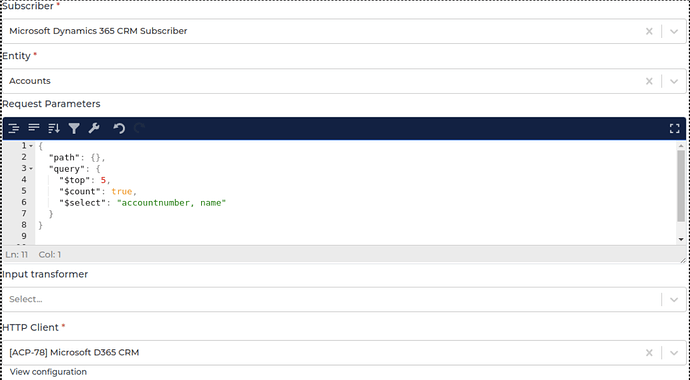Click line number 9 in the editor gutter
This screenshot has width=690, height=380.
(24, 236)
